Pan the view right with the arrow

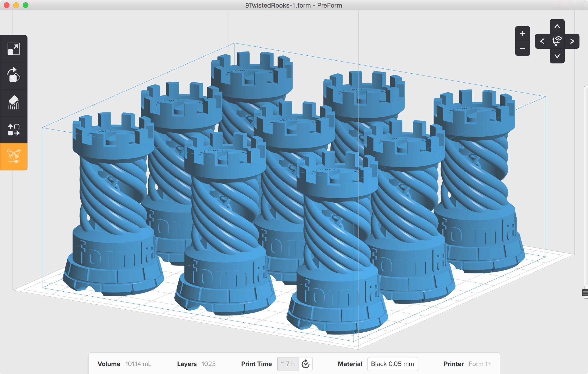coord(572,41)
